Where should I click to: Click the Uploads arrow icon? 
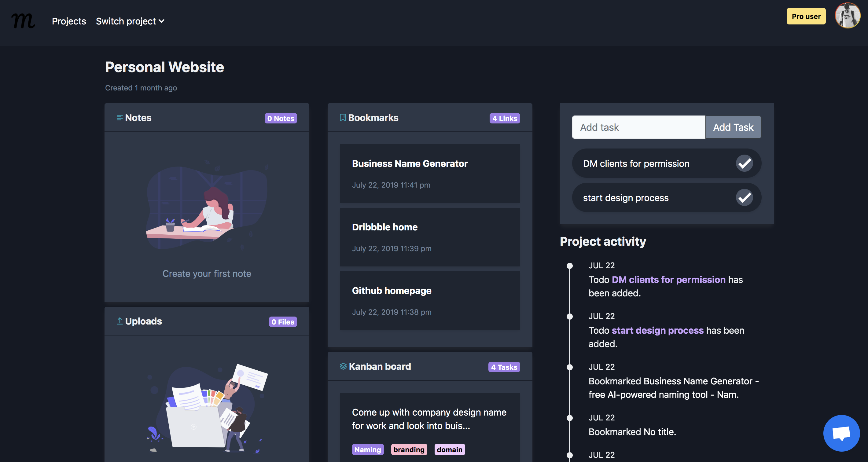(119, 321)
